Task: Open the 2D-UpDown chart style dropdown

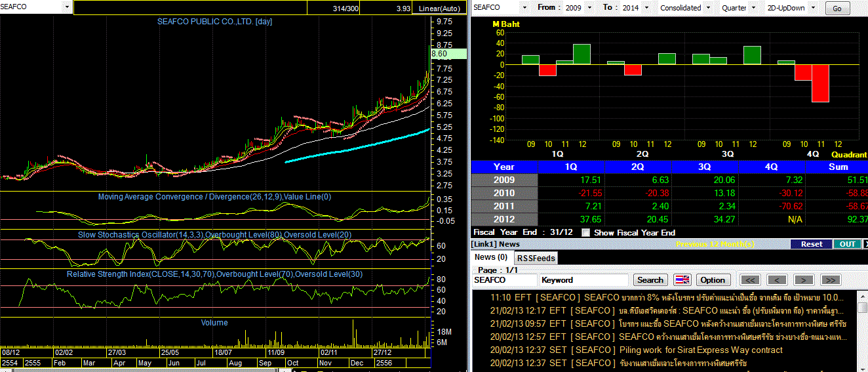Action: (815, 8)
